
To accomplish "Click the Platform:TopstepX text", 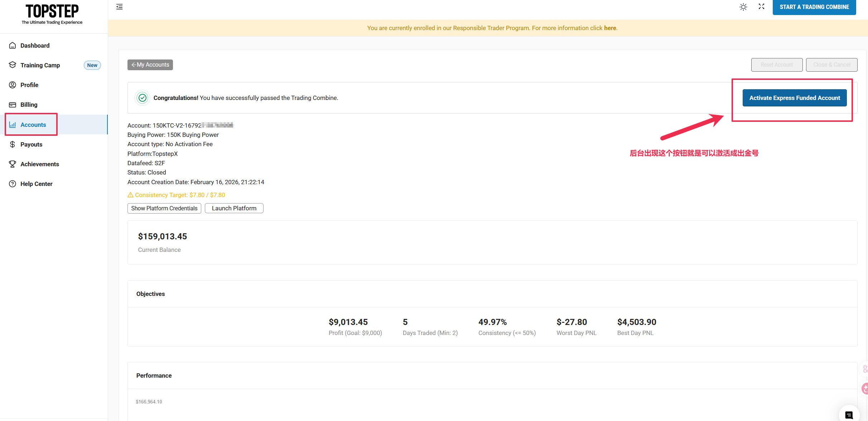I will click(x=153, y=154).
